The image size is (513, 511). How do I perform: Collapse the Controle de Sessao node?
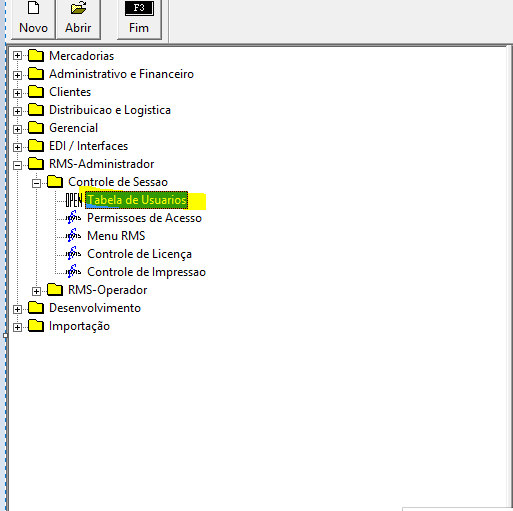(36, 183)
